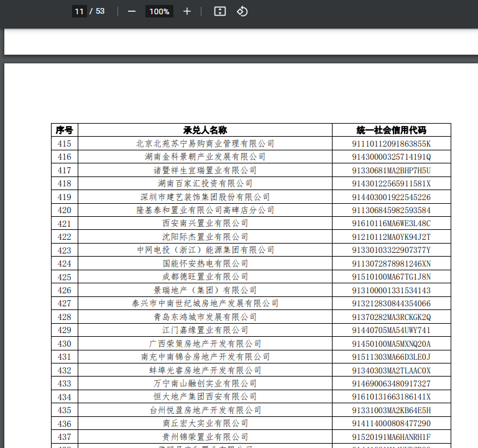Select serial number 437
This screenshot has width=478, height=448.
click(64, 437)
